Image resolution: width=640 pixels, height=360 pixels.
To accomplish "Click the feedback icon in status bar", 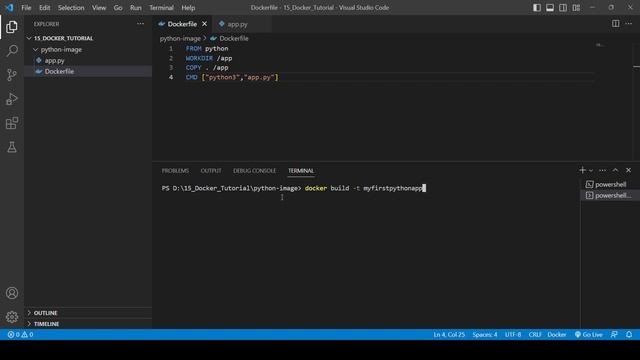I will (x=614, y=335).
